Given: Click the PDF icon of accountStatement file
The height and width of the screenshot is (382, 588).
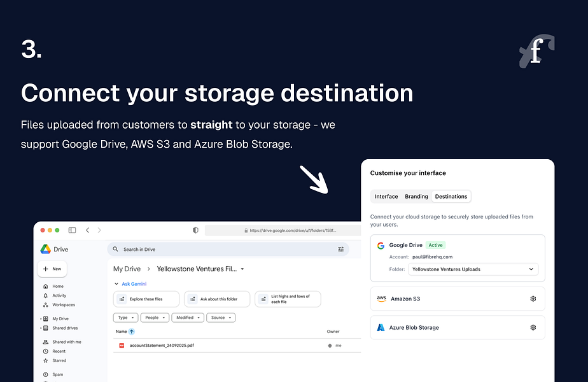Looking at the screenshot, I should tap(122, 346).
